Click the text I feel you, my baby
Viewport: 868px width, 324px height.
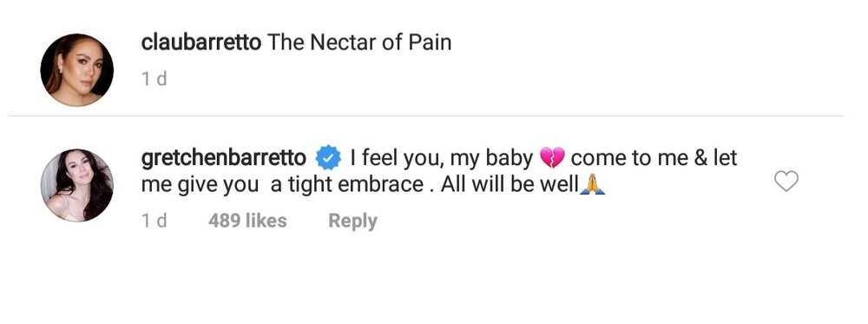click(441, 159)
